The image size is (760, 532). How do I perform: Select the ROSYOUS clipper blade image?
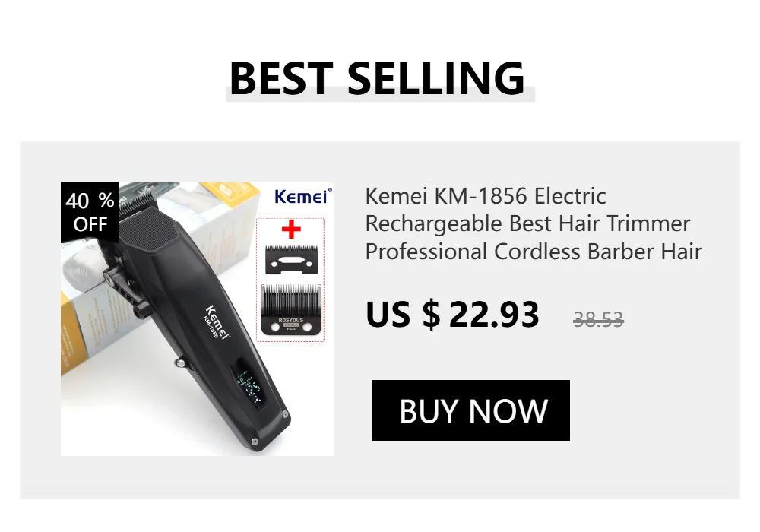click(x=291, y=309)
